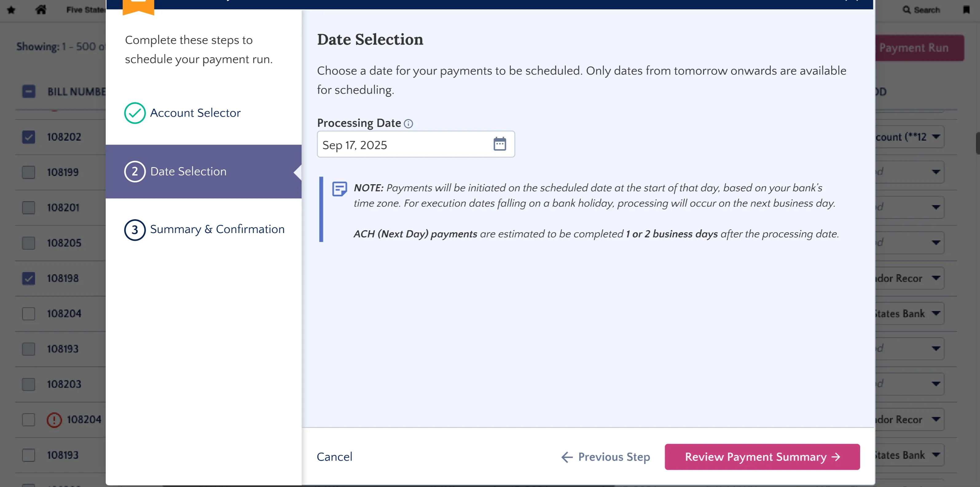Open the payment method dropdown for row 108199

tap(910, 172)
